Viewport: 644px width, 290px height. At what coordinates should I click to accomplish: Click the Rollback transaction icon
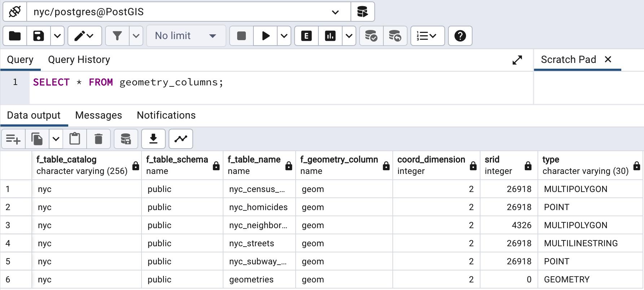tap(395, 36)
